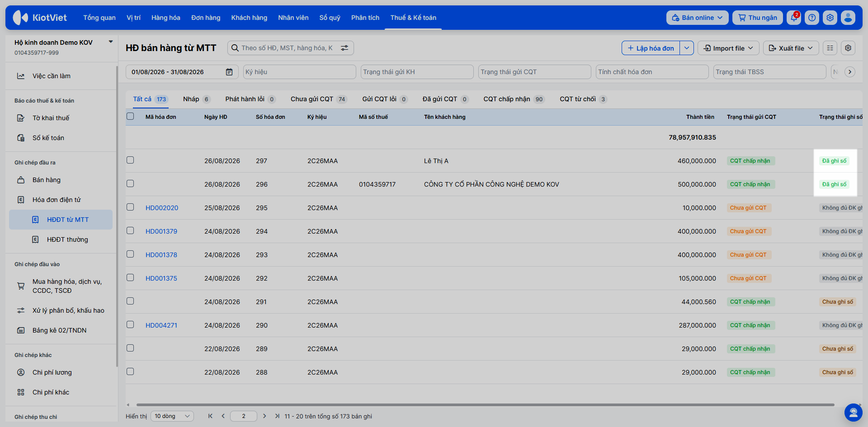Focus the Ký hiệu filter field
Image resolution: width=868 pixels, height=427 pixels.
[300, 72]
